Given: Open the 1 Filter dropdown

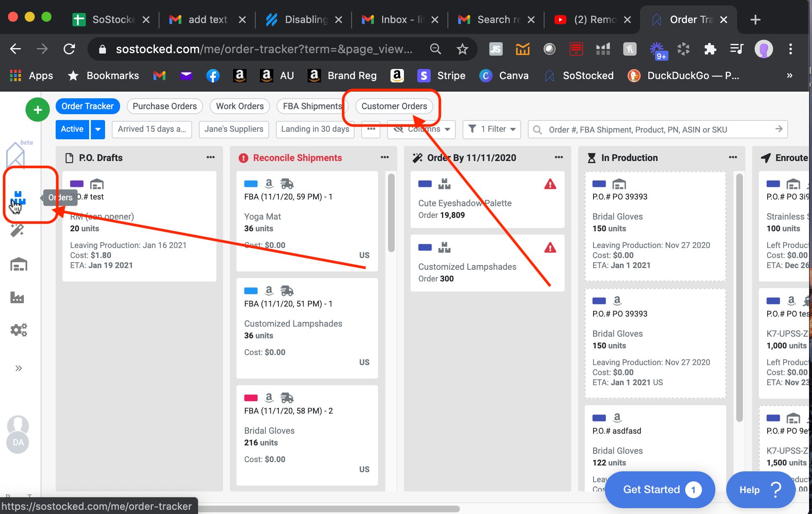Looking at the screenshot, I should click(x=492, y=129).
